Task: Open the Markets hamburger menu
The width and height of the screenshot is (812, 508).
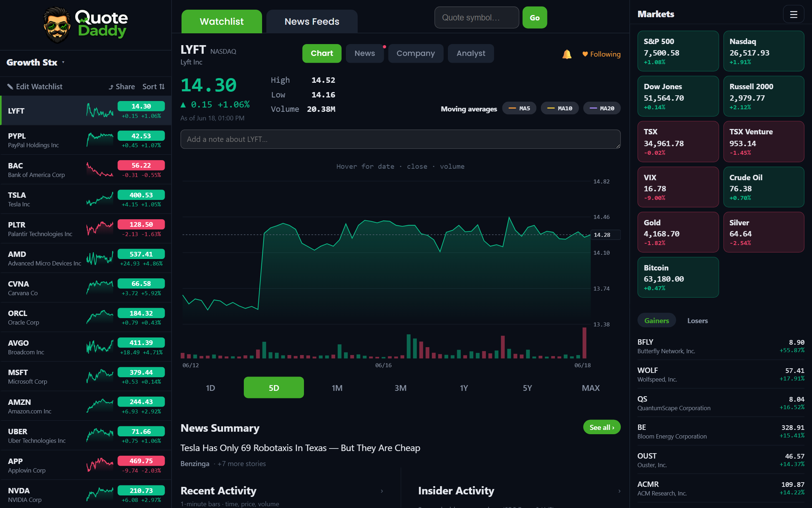Action: 793,14
